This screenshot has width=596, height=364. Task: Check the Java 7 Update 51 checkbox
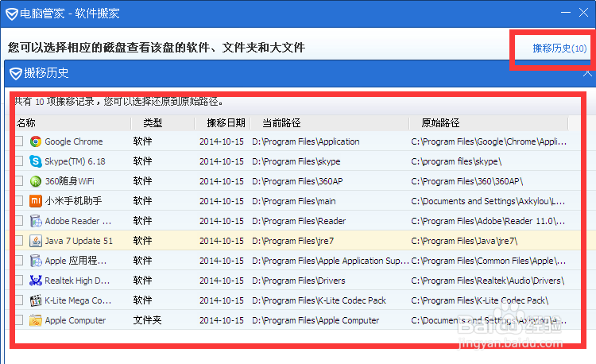click(18, 241)
